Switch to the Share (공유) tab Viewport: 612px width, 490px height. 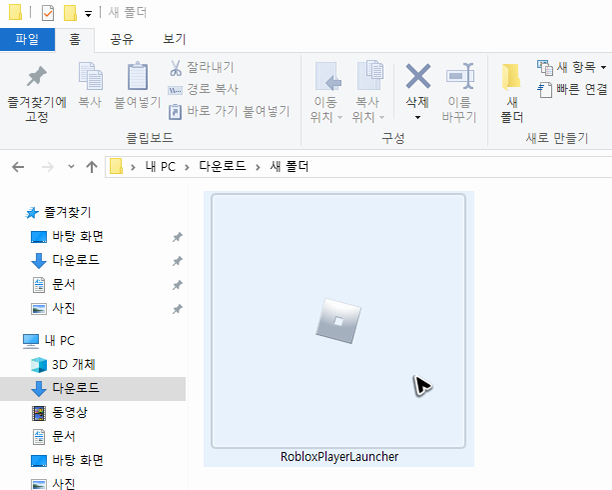[x=121, y=39]
